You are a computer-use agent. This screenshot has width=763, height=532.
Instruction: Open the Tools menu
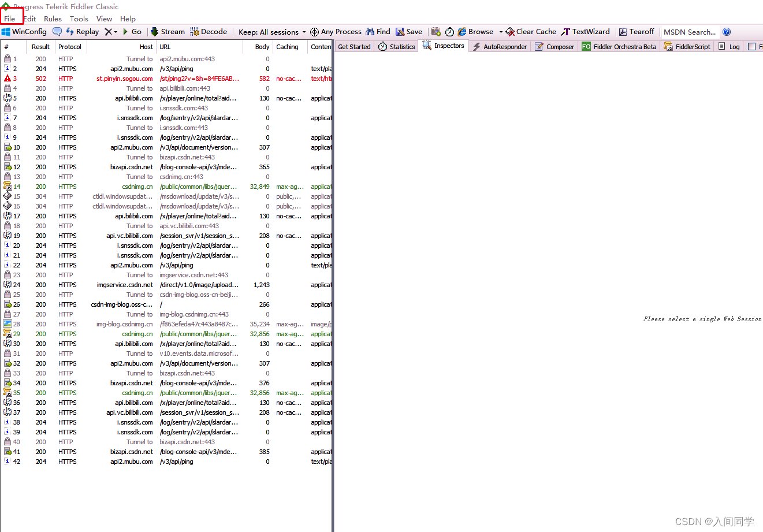79,18
